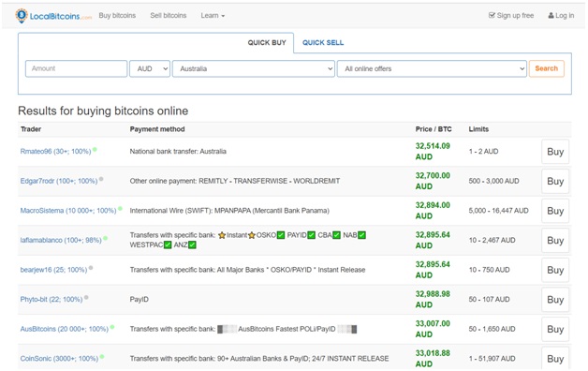The image size is (588, 371).
Task: Expand the Learn dropdown menu
Action: (x=213, y=15)
